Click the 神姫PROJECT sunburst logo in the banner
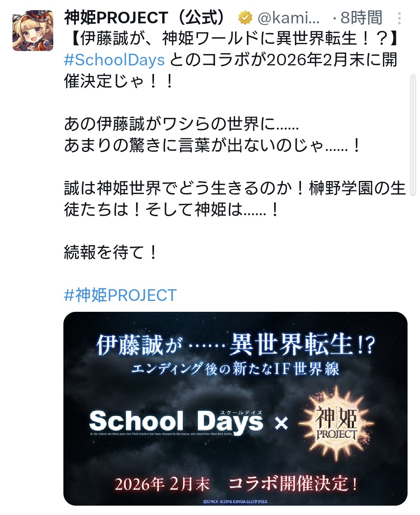The width and height of the screenshot is (420, 515). coord(336,423)
